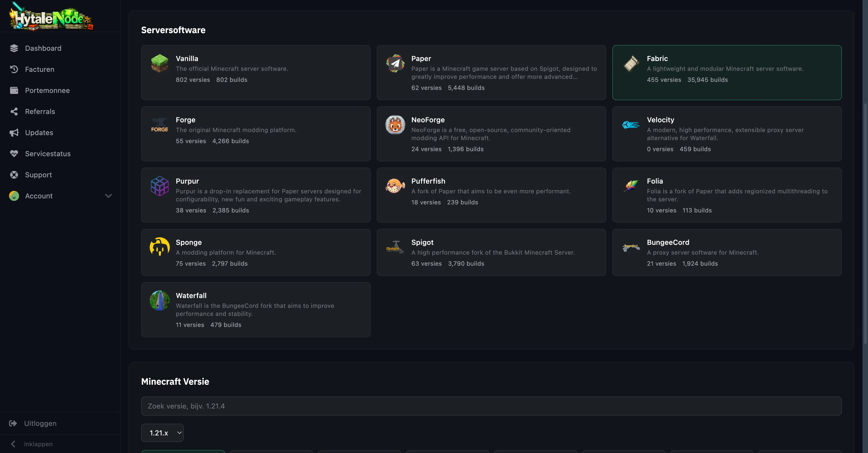
Task: Expand the Account menu chevron
Action: click(108, 196)
